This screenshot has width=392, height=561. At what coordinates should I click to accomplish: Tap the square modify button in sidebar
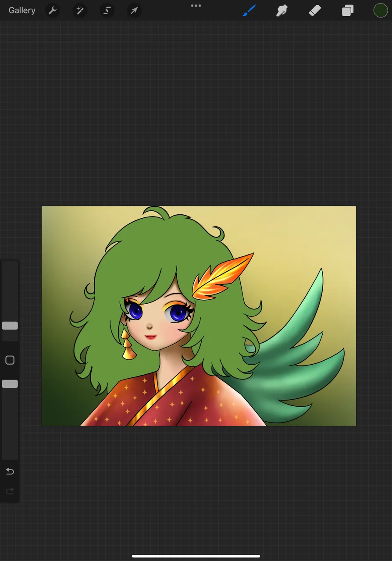[10, 360]
